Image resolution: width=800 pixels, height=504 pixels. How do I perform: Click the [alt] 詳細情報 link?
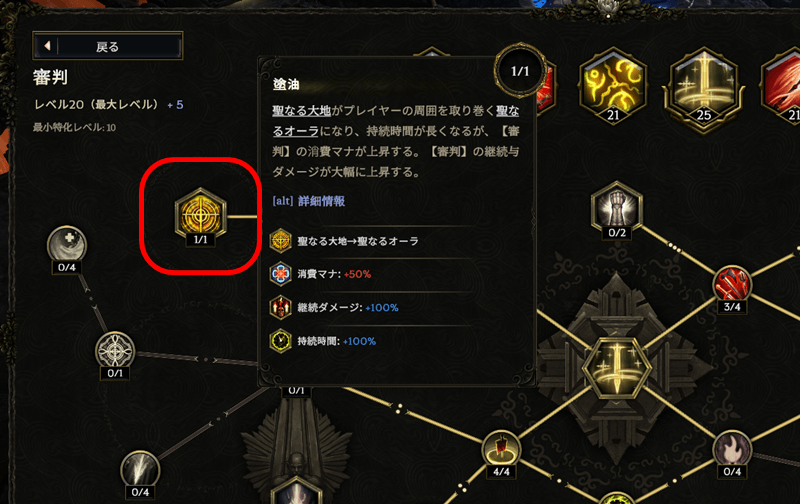click(309, 201)
